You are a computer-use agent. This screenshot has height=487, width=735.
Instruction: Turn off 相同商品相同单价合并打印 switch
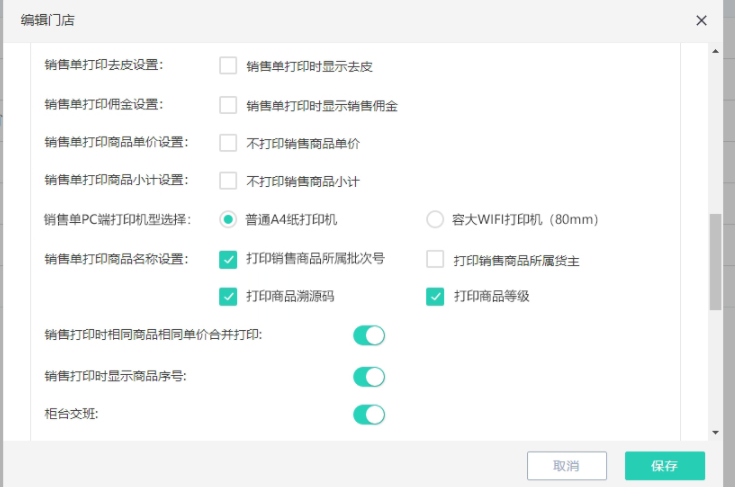(x=369, y=336)
